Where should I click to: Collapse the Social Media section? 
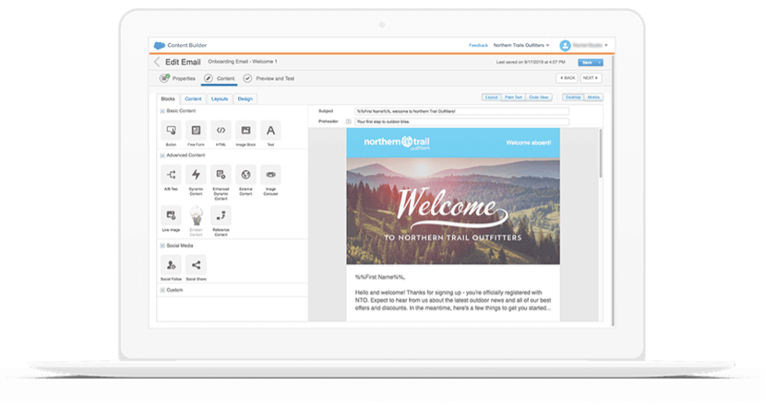(x=163, y=246)
